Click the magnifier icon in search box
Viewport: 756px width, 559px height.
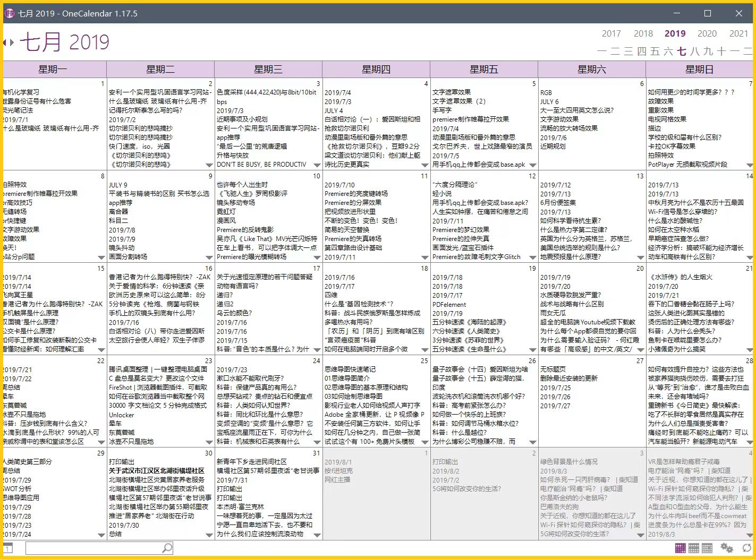point(167,548)
